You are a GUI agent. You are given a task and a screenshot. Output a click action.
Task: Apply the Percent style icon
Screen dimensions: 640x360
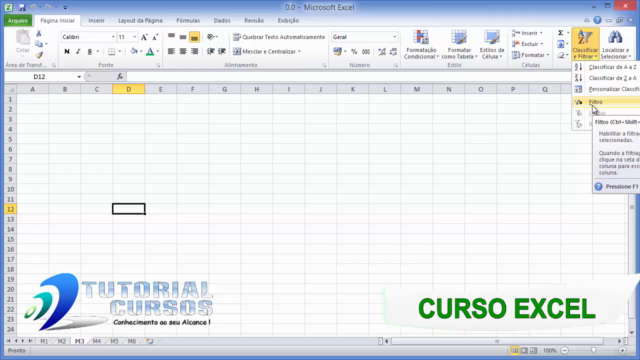point(354,51)
